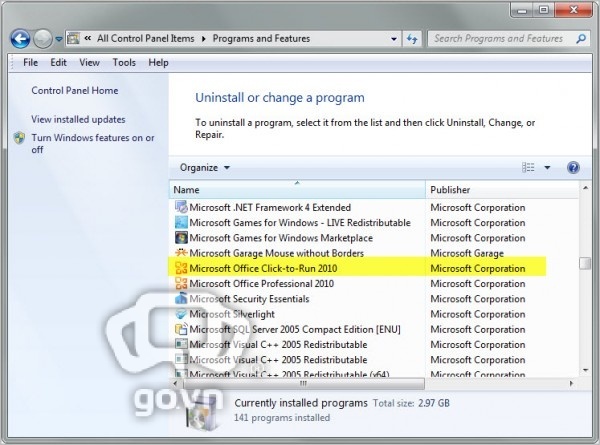Select Microsoft Games for Windows Marketplace

281,238
